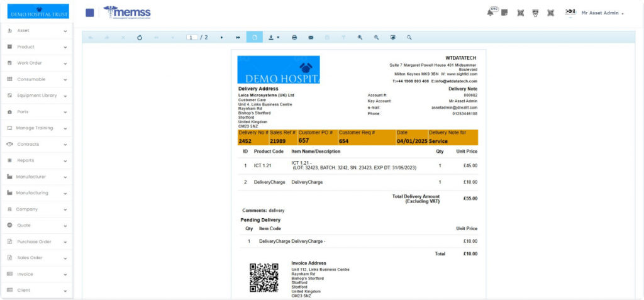Click the date 04/01/2025
The image size is (644, 300).
click(411, 141)
